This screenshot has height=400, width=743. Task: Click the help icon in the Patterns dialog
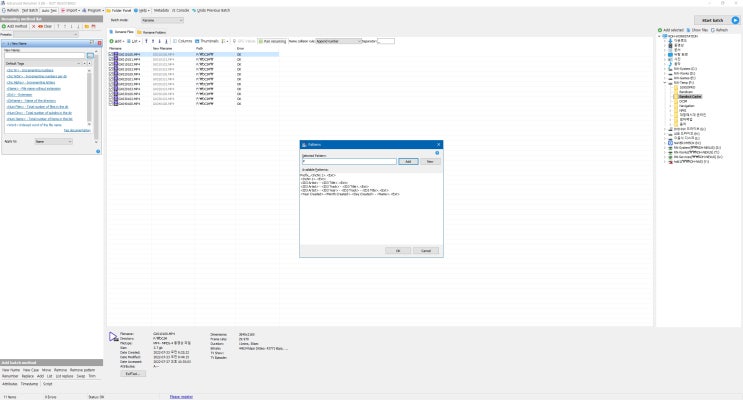437,153
